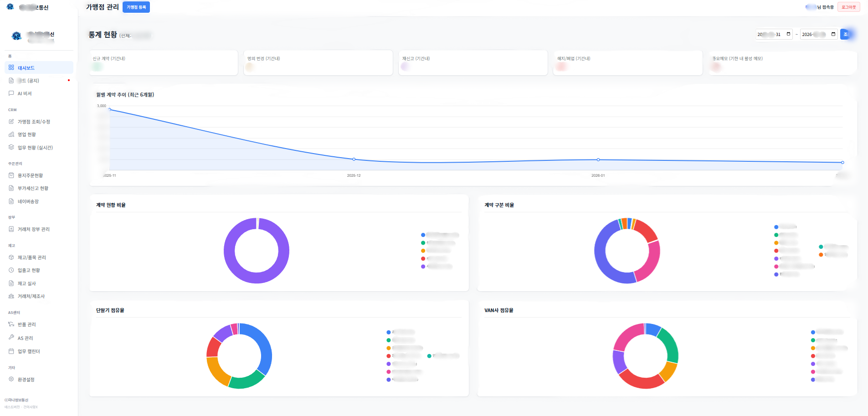Screen dimensions: 868x416
Task: Open 가맹점 조회/수정 menu item
Action: [x=34, y=122]
